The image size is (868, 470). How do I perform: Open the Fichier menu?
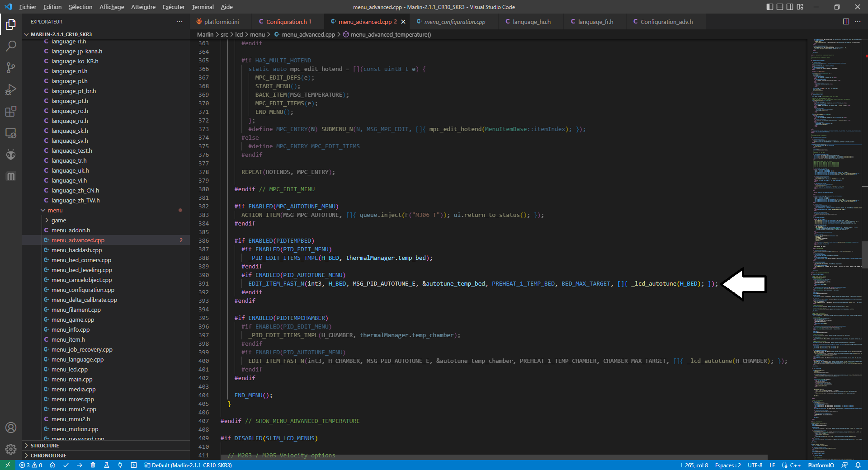click(x=28, y=7)
